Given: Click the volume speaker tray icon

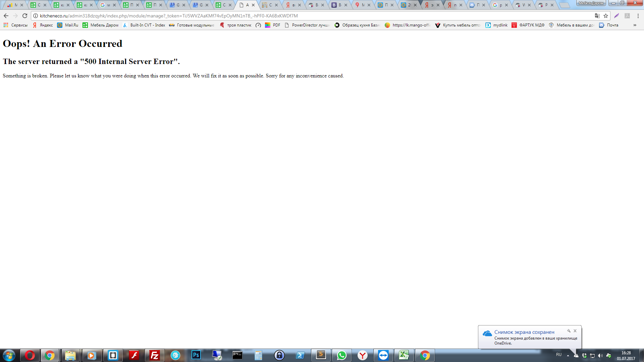Looking at the screenshot, I should (600, 356).
